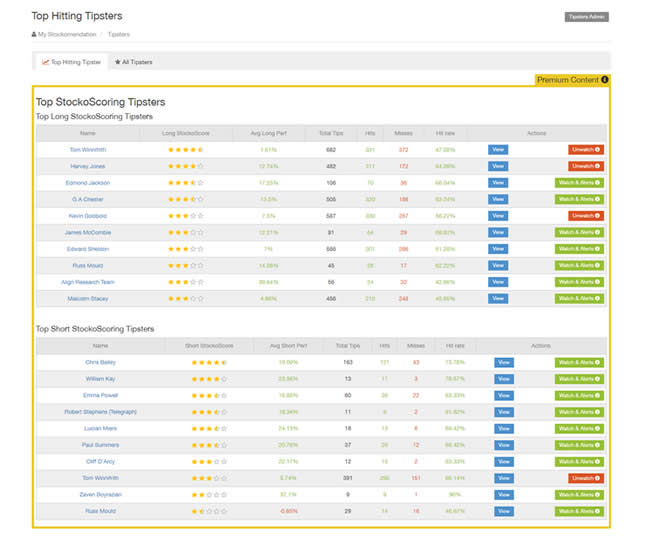Click the chart icon on Top Hitting Tipster tab

click(45, 62)
